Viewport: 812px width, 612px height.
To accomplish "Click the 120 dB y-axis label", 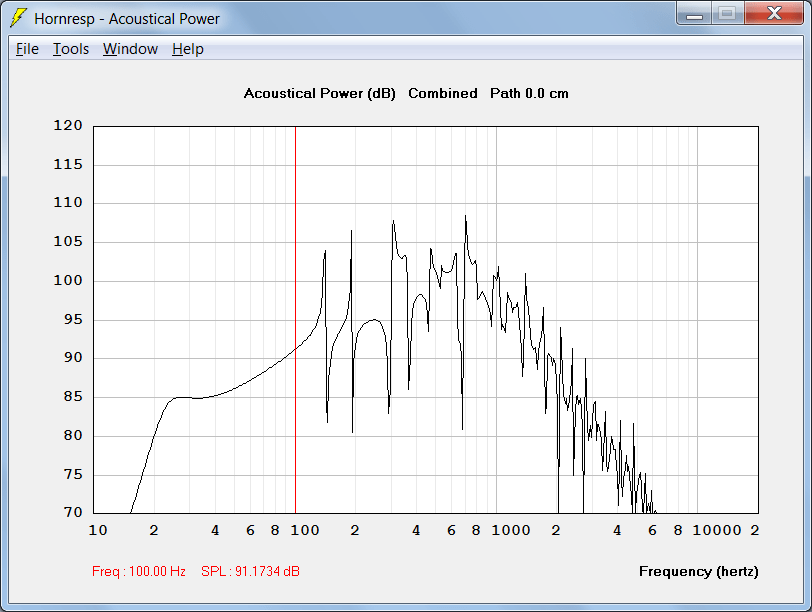I will pyautogui.click(x=68, y=125).
